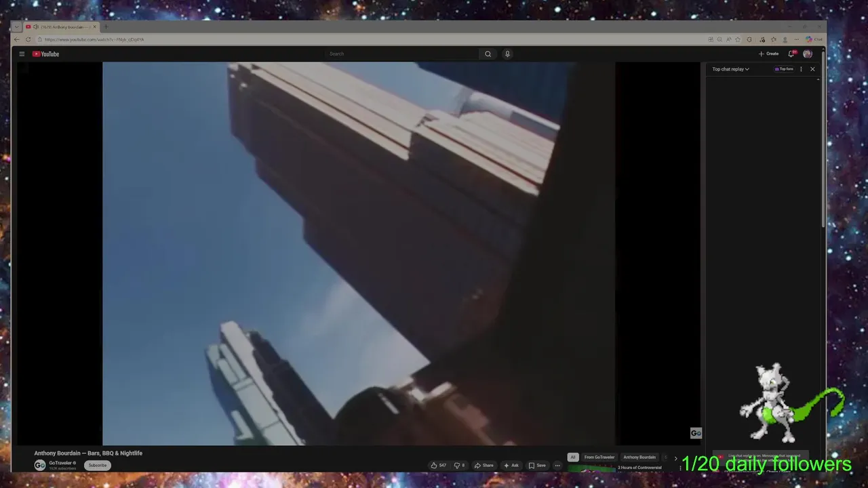
Task: Click the YouTube search magnifier button
Action: (488, 54)
